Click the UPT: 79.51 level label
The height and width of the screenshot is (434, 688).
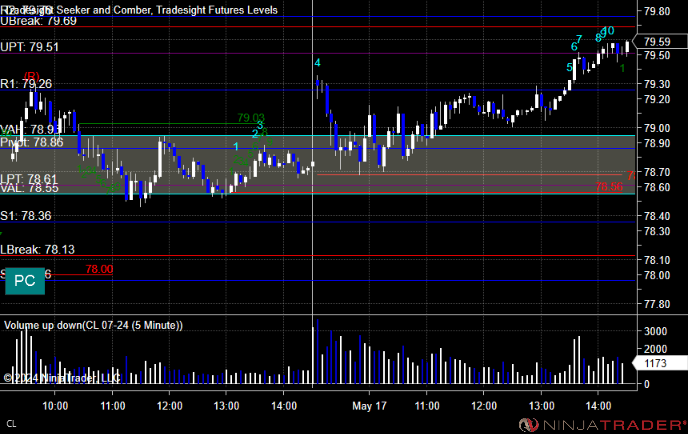29,47
